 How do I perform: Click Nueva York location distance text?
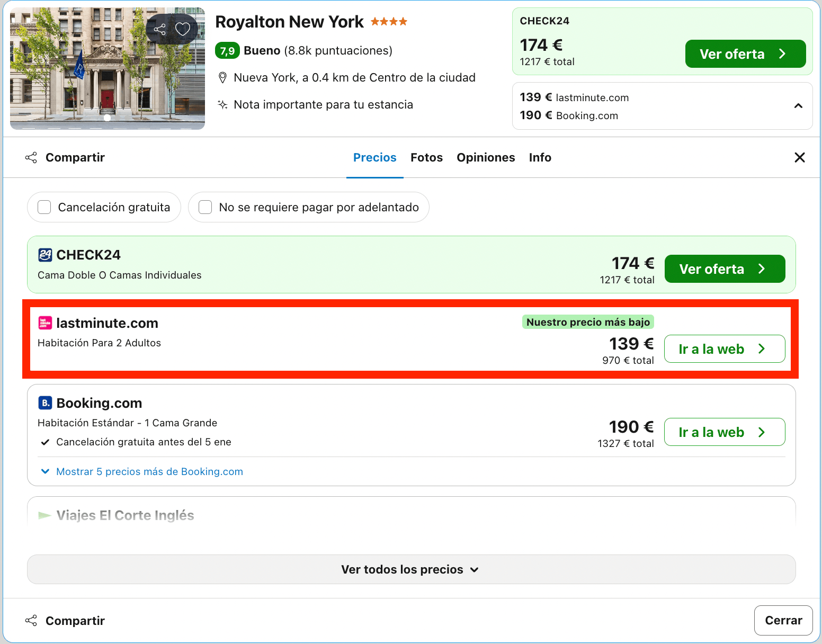pyautogui.click(x=354, y=78)
